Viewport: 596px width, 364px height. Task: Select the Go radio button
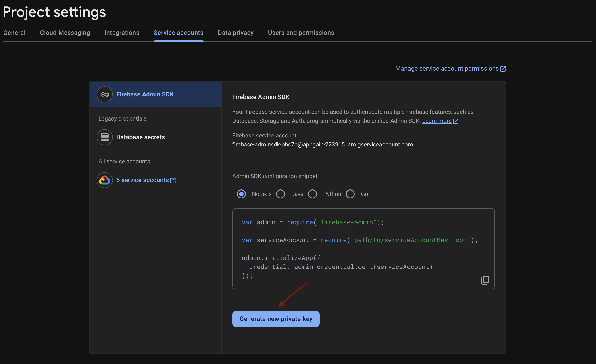click(350, 194)
